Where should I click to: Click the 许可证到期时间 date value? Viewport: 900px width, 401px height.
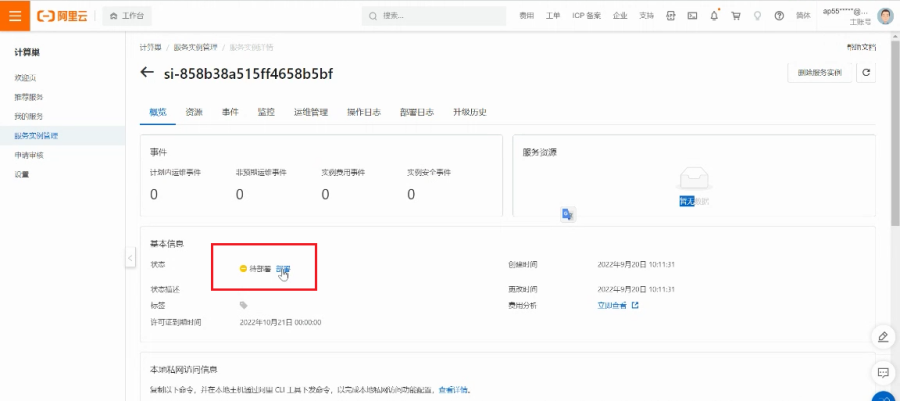(280, 322)
